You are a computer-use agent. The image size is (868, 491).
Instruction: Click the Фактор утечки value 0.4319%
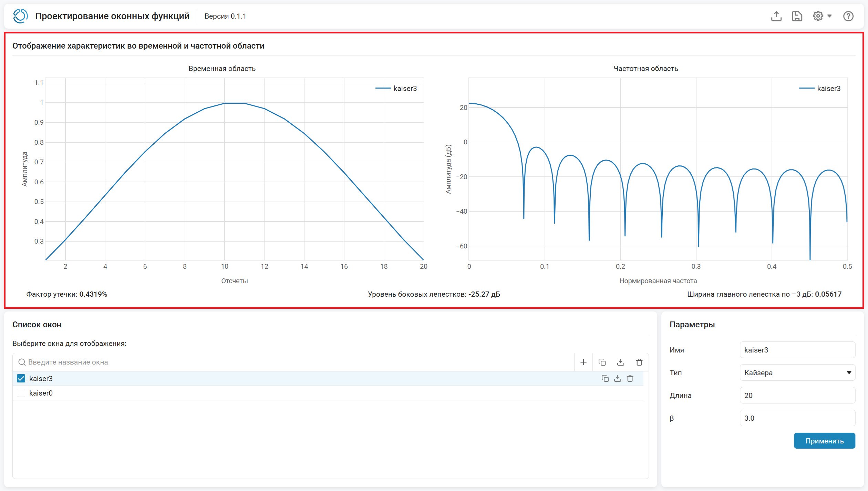pyautogui.click(x=93, y=294)
